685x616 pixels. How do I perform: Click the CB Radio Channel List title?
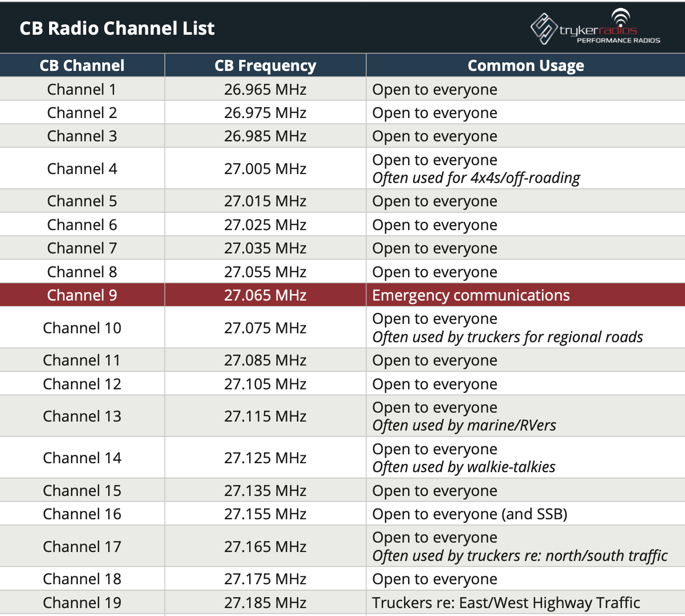pos(117,28)
